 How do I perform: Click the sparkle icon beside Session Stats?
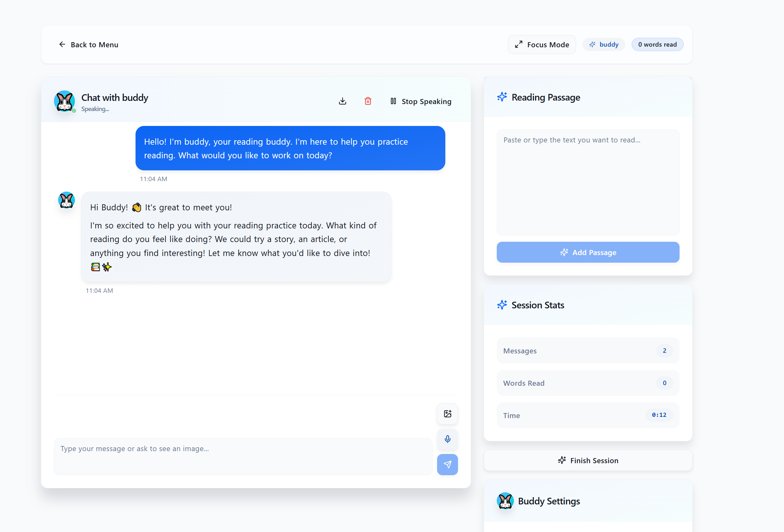502,305
